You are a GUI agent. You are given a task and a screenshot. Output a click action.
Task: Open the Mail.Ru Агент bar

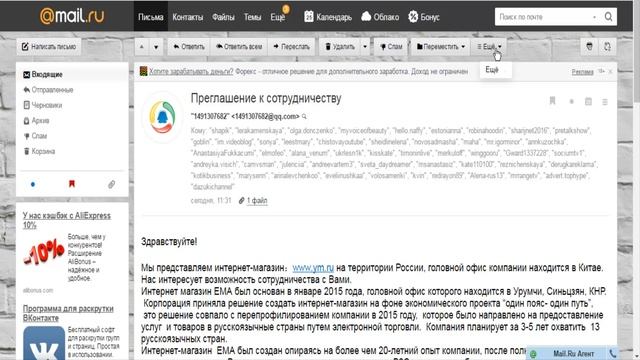pos(573,353)
